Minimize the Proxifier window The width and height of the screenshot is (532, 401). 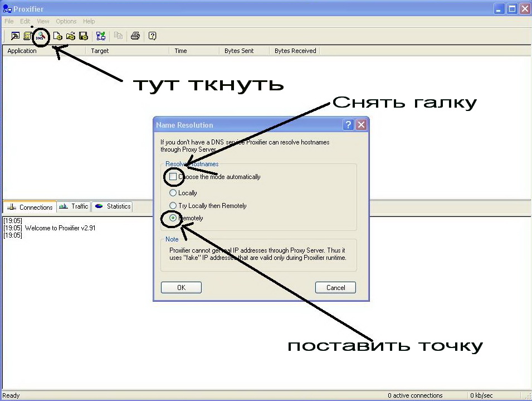click(499, 9)
